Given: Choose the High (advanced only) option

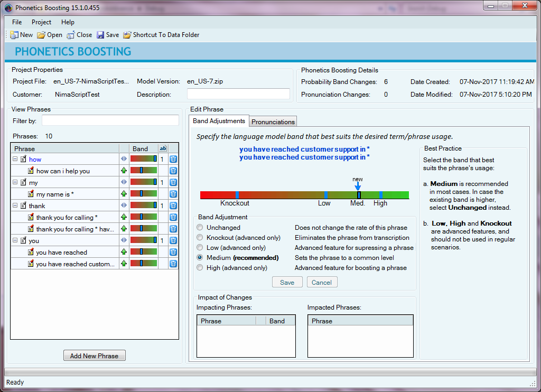Looking at the screenshot, I should pos(200,268).
